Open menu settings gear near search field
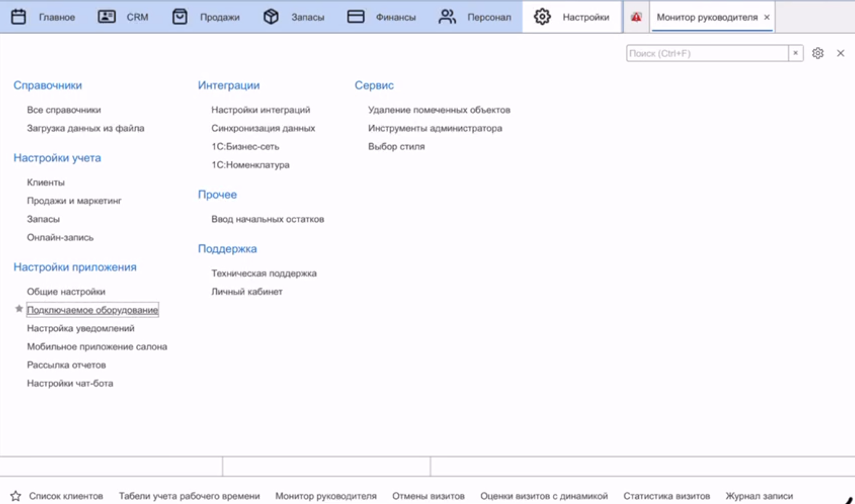This screenshot has height=504, width=855. coord(818,53)
